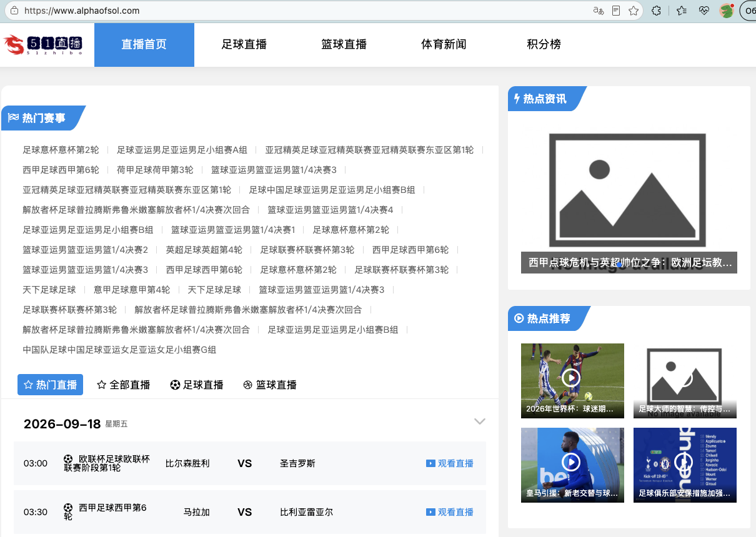This screenshot has height=537, width=756.
Task: Select the 热门直播 filter
Action: (50, 385)
